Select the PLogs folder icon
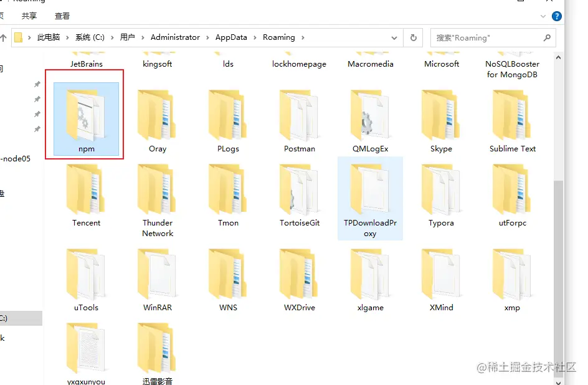The height and width of the screenshot is (385, 588). pos(227,115)
